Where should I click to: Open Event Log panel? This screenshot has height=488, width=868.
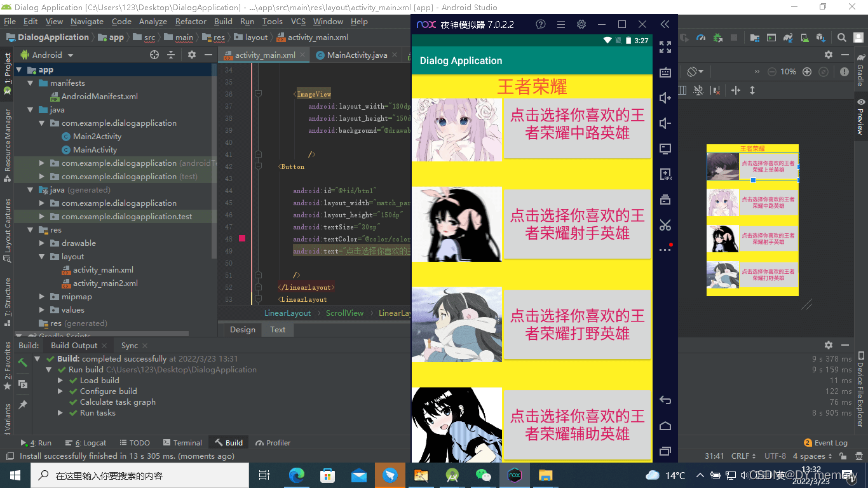click(825, 443)
